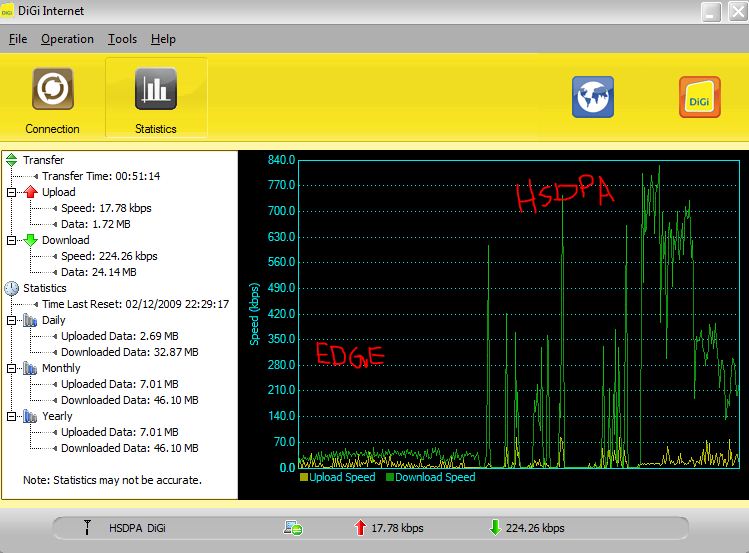Click the Monthly chart icon
The image size is (749, 553).
click(x=30, y=368)
